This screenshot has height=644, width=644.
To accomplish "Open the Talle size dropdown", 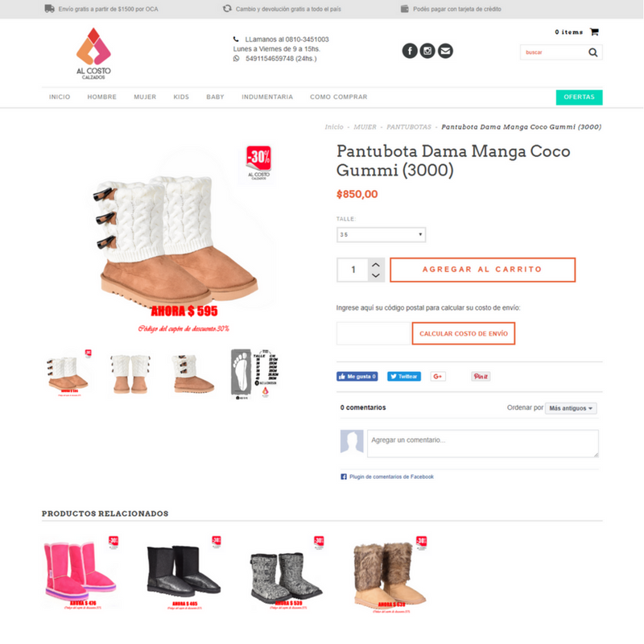I will pos(381,234).
